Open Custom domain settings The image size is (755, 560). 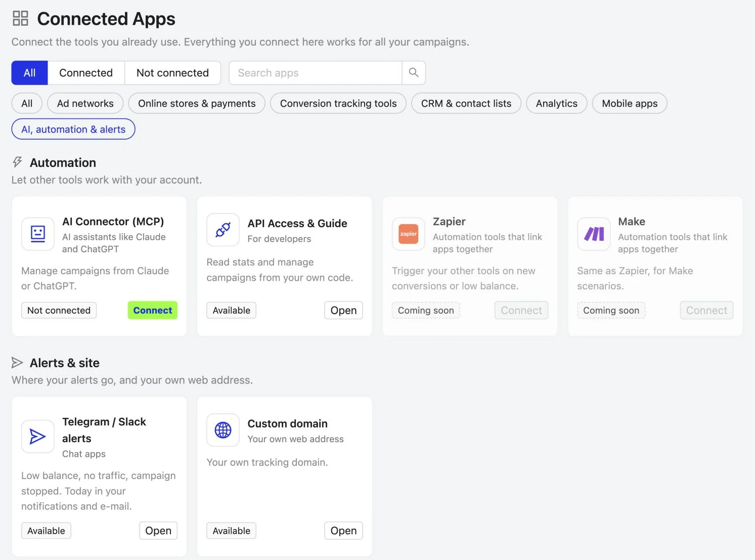pyautogui.click(x=343, y=531)
